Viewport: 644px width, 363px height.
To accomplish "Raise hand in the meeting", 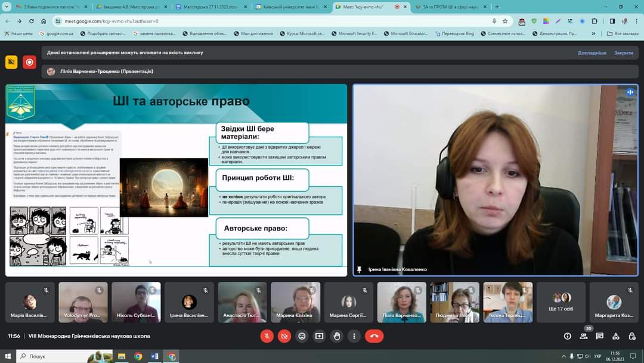I will (337, 336).
